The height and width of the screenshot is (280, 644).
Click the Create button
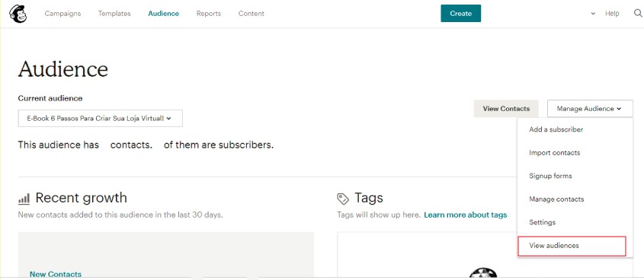point(461,14)
